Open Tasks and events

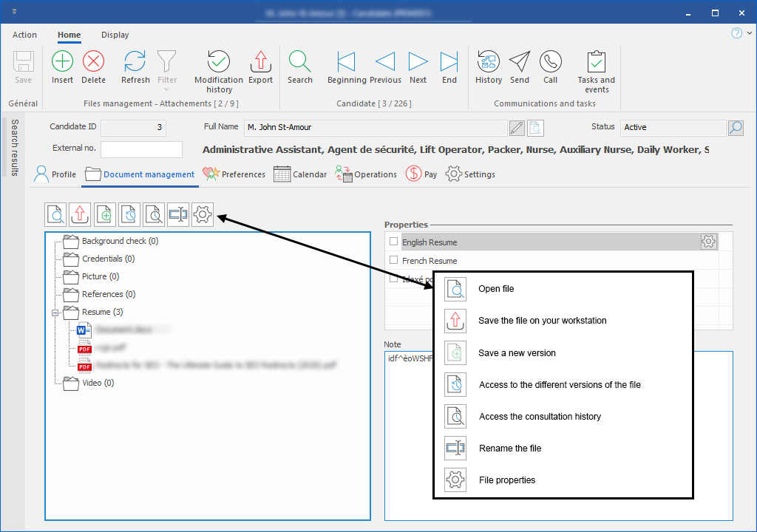596,61
